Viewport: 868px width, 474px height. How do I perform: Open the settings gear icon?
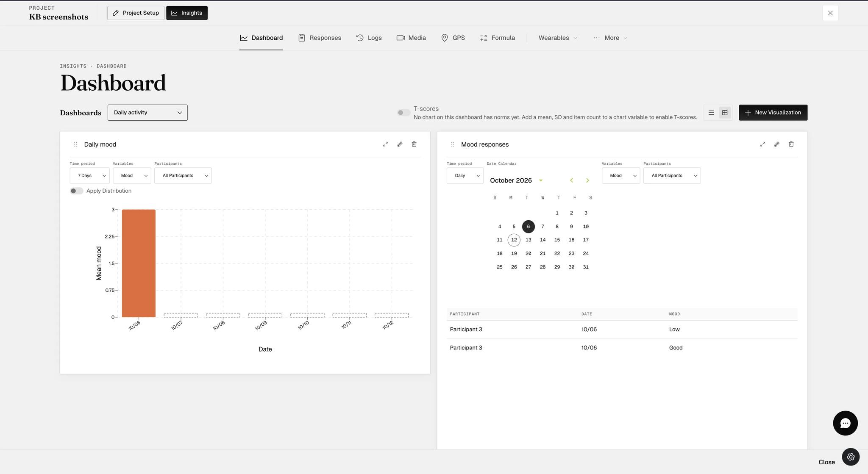pos(851,457)
